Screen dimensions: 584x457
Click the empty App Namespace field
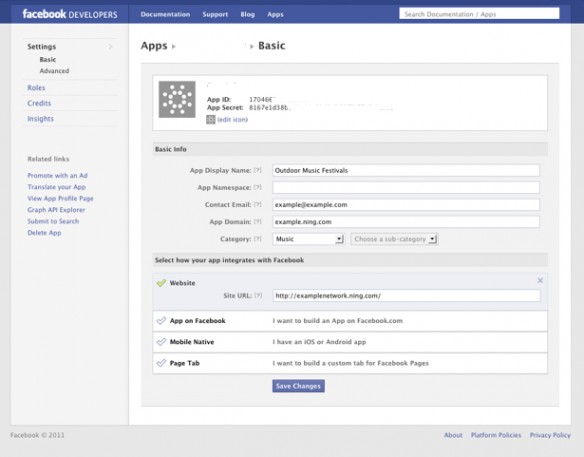[406, 187]
